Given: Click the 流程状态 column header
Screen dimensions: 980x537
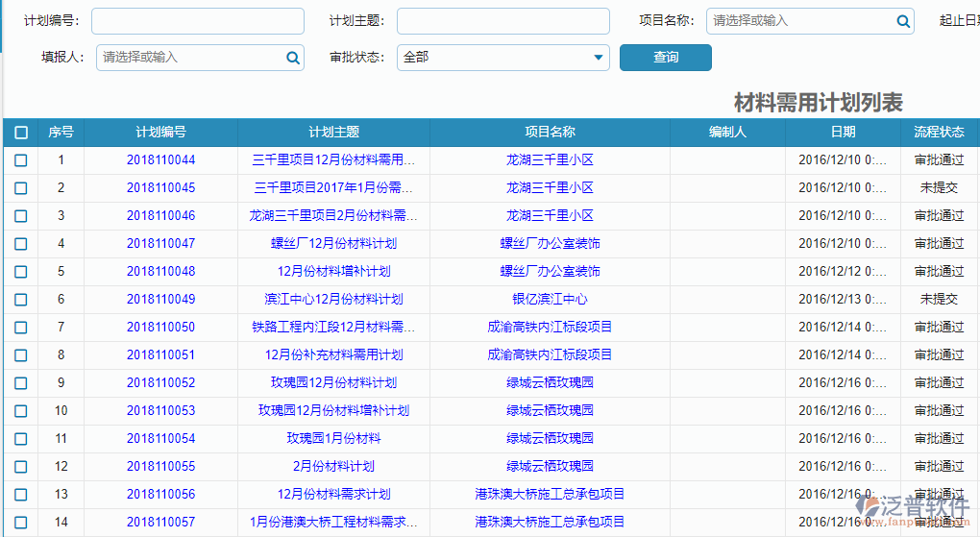Looking at the screenshot, I should (939, 133).
